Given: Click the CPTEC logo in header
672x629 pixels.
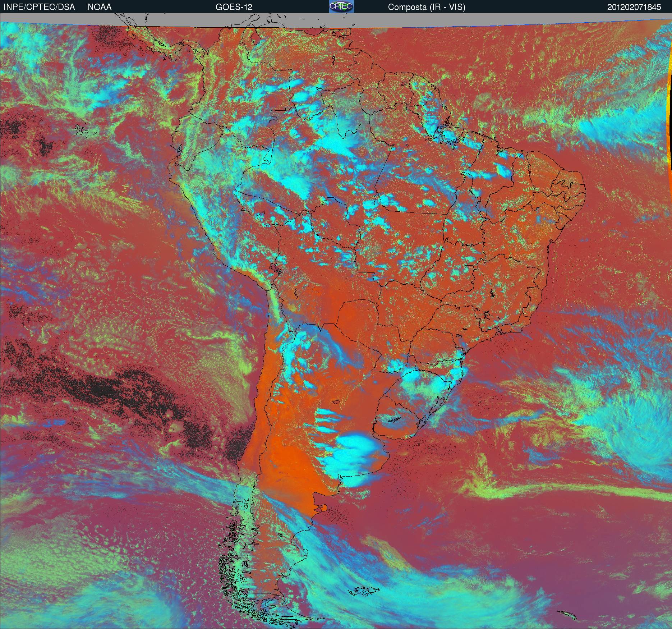Looking at the screenshot, I should coord(341,6).
